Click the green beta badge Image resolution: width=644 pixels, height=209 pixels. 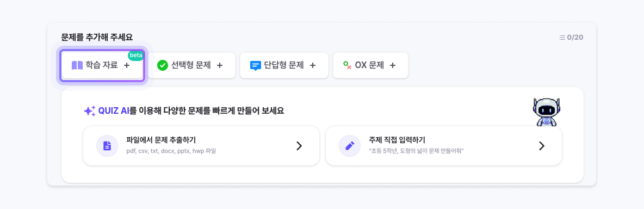click(x=136, y=56)
